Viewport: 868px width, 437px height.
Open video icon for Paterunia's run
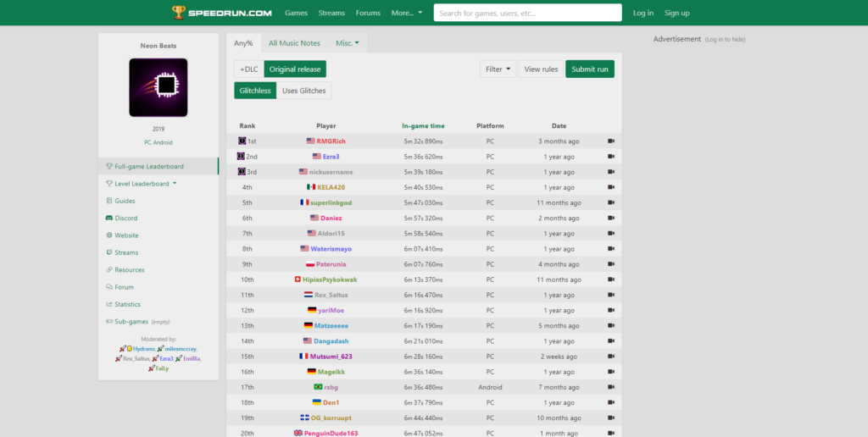pyautogui.click(x=611, y=264)
